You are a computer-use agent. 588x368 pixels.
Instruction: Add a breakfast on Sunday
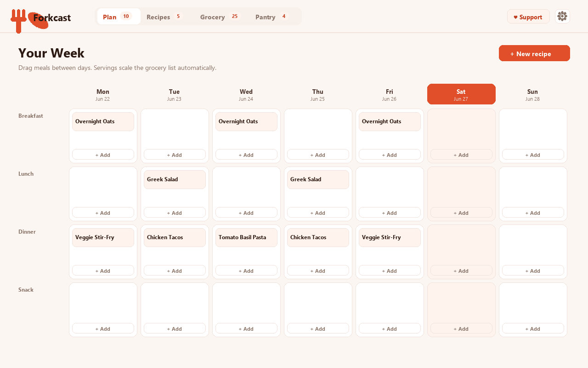pos(533,155)
